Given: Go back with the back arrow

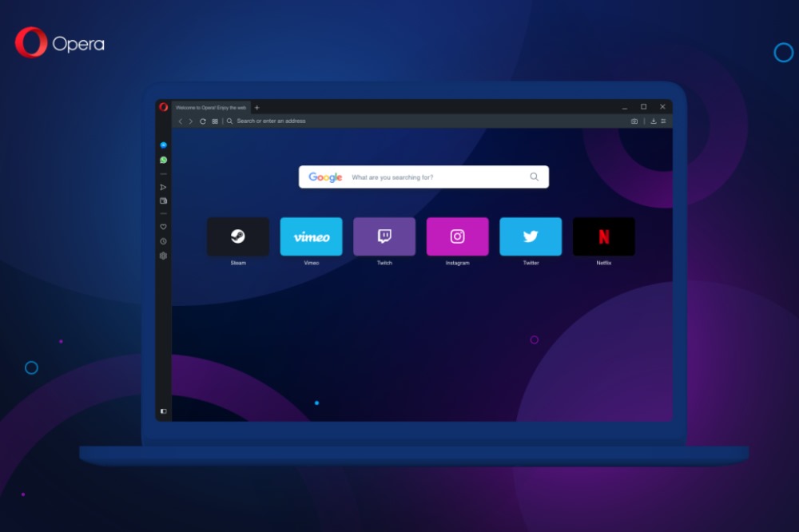Looking at the screenshot, I should point(180,121).
